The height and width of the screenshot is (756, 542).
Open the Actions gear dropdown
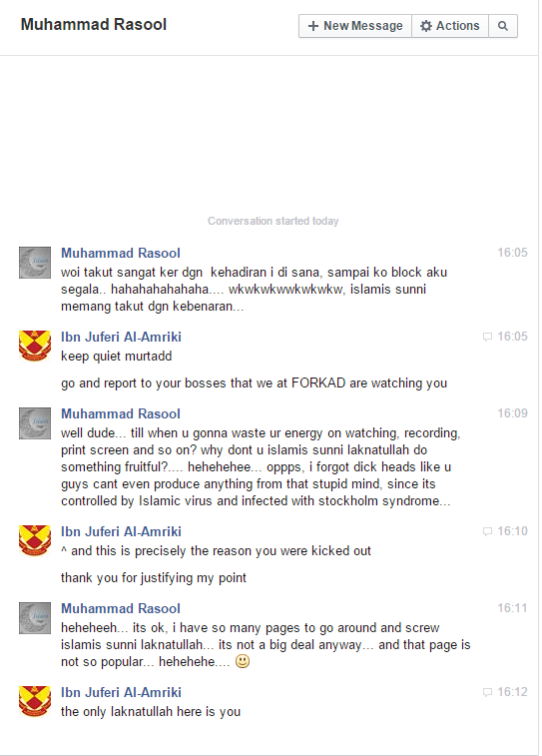(x=450, y=26)
